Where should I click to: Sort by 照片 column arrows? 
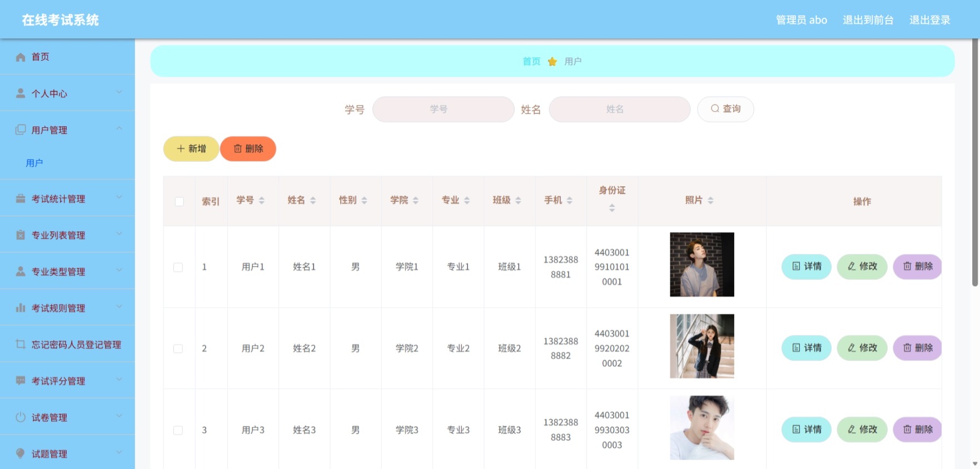pyautogui.click(x=710, y=201)
